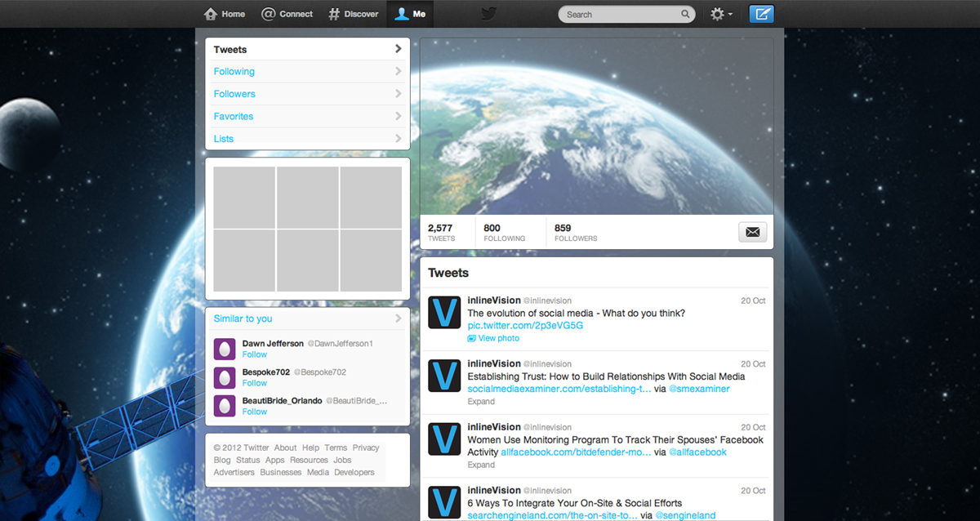
Task: Open the Favorites section
Action: pyautogui.click(x=233, y=116)
